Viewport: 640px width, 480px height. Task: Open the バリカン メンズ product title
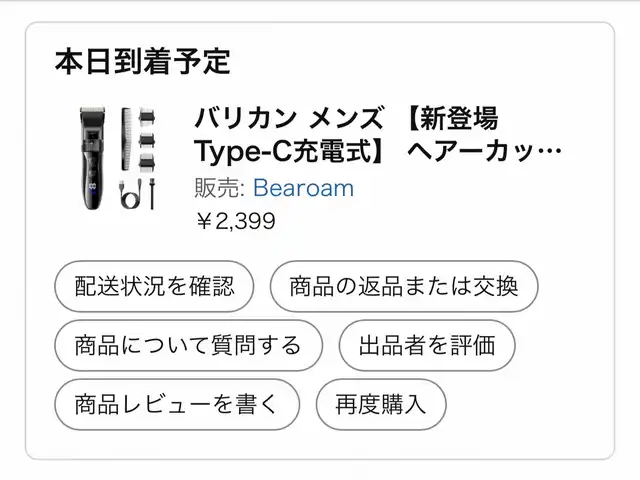tap(288, 121)
